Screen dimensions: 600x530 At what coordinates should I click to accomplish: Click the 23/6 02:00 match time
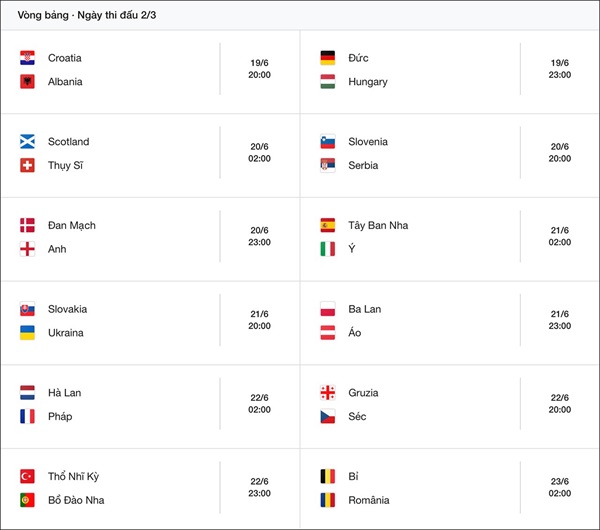click(559, 487)
